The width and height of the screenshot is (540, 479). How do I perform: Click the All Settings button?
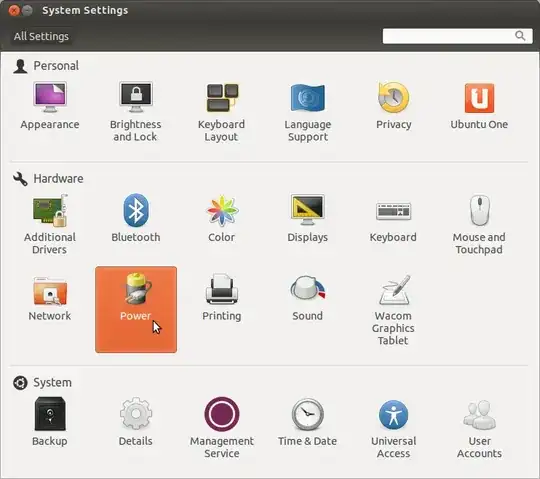click(41, 36)
